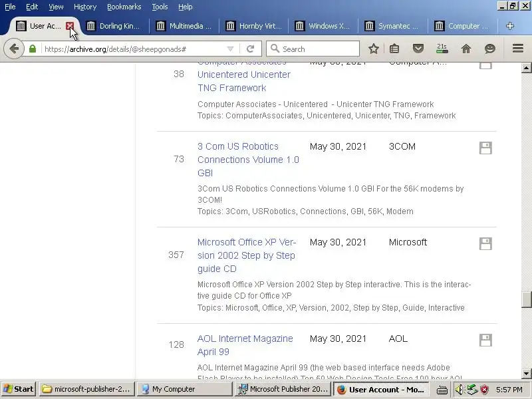Switch to the Symantec tab
The image size is (532, 399).
[x=393, y=26]
